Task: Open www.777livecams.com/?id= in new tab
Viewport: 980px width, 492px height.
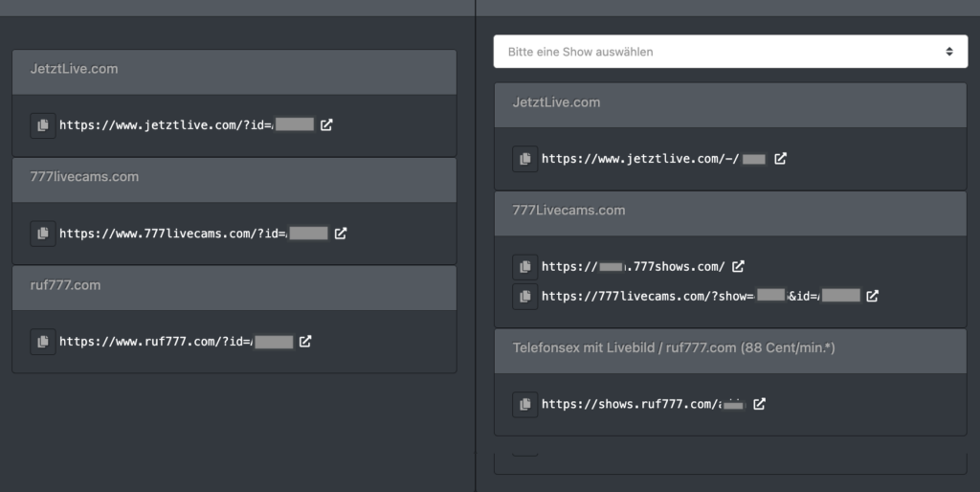Action: (x=341, y=233)
